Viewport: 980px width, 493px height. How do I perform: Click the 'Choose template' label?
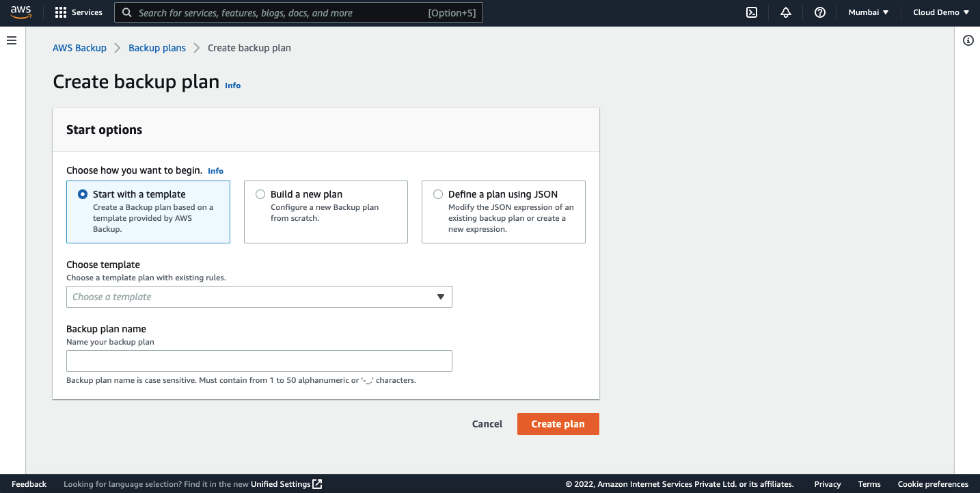point(103,265)
